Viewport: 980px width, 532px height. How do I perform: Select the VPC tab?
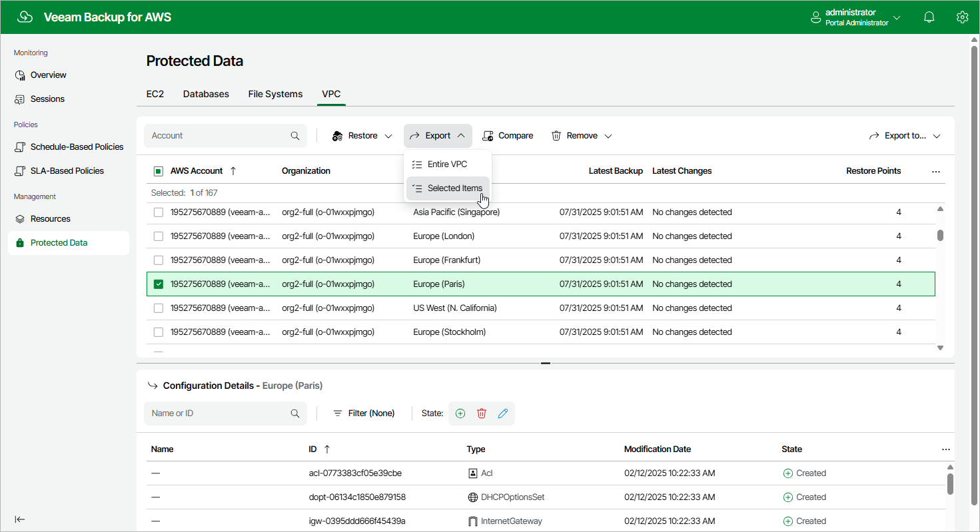[x=331, y=95]
